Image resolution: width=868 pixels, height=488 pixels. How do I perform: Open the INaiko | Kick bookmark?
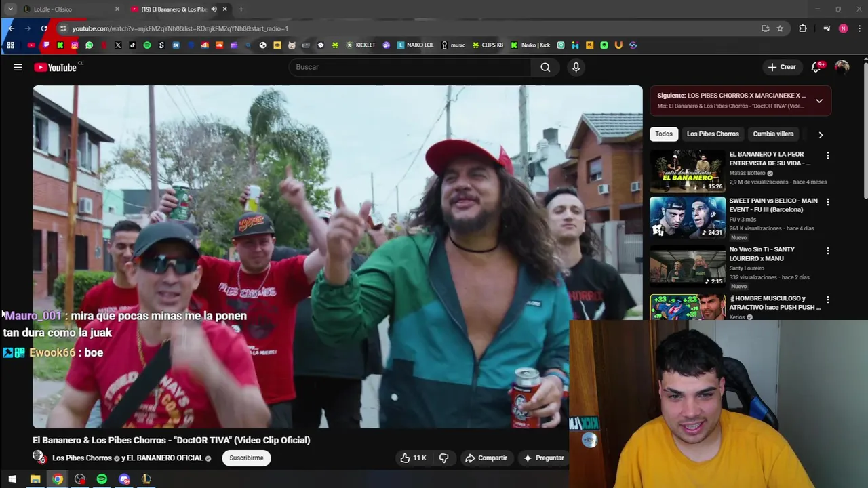click(530, 45)
